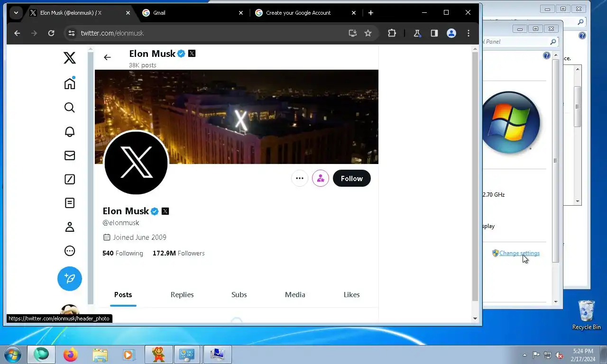Go to Home in X sidebar
This screenshot has height=364, width=607.
(x=70, y=83)
